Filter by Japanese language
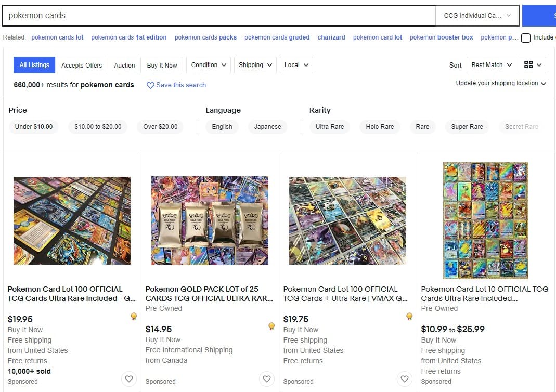556x392 pixels. coord(267,127)
